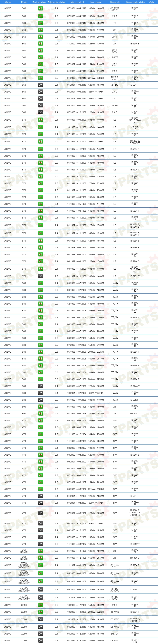Select diesel ON icon in XC90 D3 / D5 row
Screen dimensions: 158x644
tap(40, 634)
